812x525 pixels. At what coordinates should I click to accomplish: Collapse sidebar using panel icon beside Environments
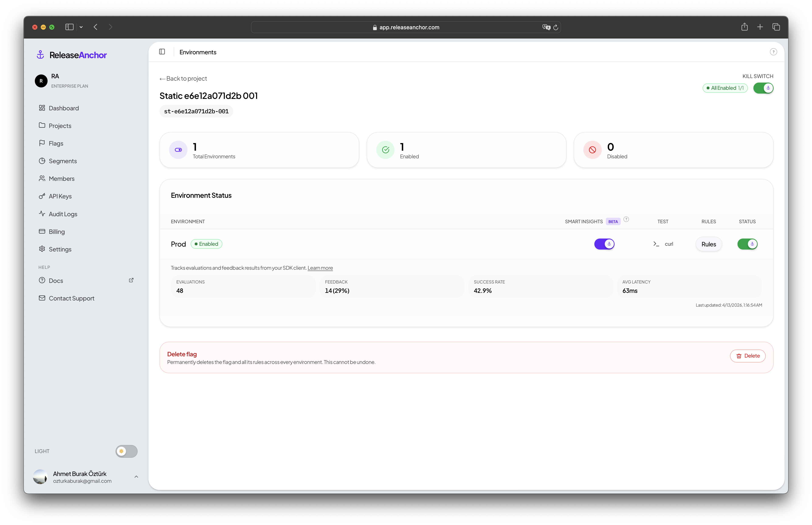pos(162,52)
